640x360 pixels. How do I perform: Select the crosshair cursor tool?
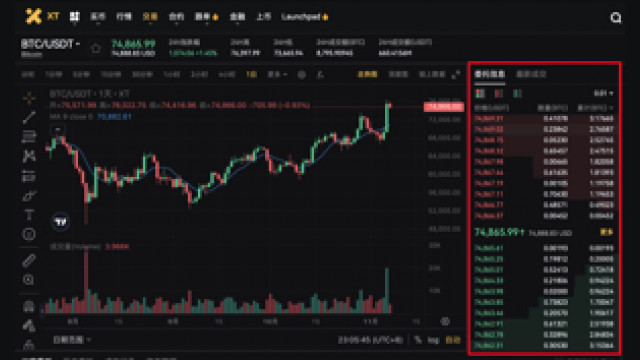click(x=29, y=98)
